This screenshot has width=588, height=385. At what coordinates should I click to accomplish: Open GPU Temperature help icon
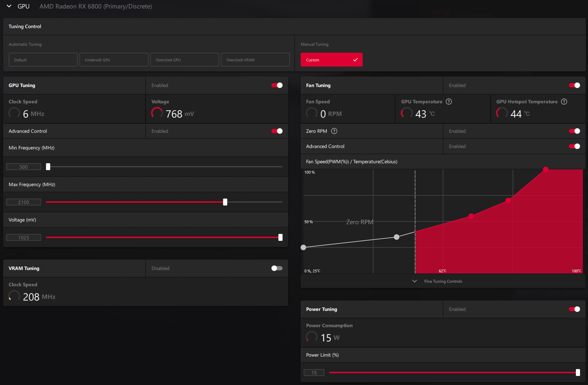click(x=449, y=102)
